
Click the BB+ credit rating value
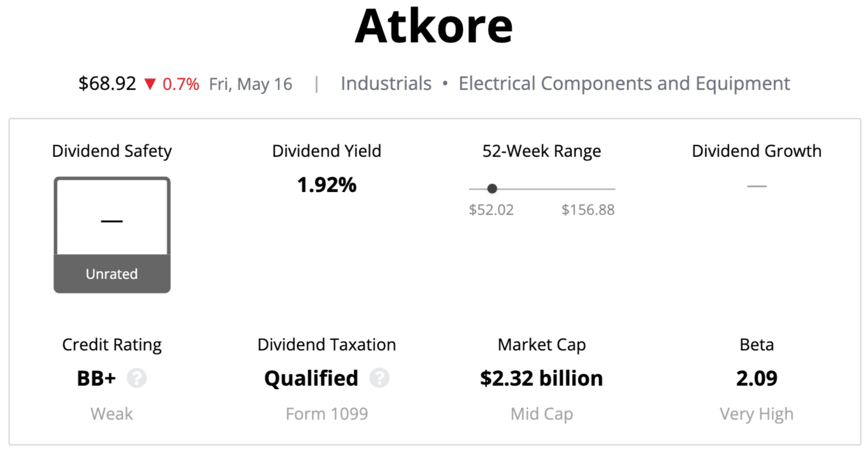pyautogui.click(x=96, y=378)
